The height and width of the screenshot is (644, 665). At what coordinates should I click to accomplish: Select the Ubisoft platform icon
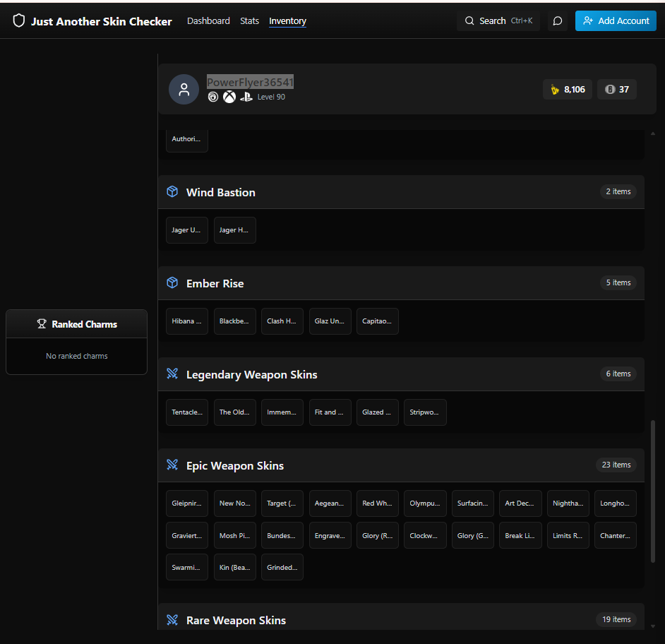click(213, 97)
